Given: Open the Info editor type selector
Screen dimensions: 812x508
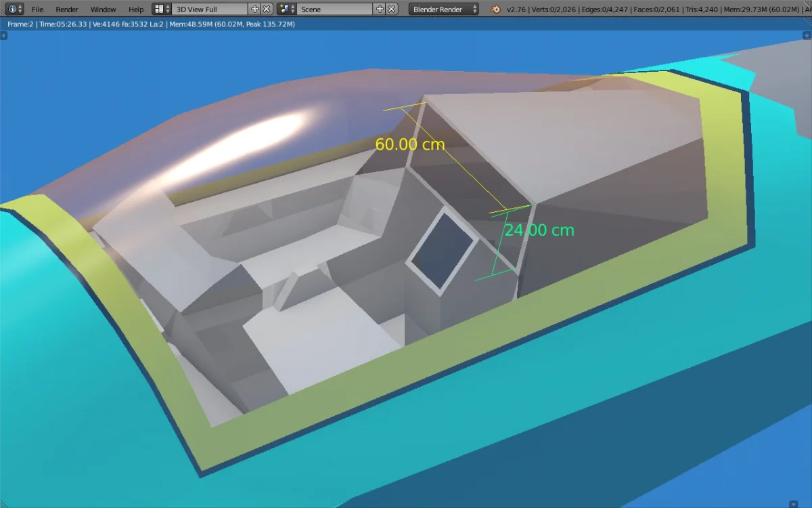Looking at the screenshot, I should 14,9.
